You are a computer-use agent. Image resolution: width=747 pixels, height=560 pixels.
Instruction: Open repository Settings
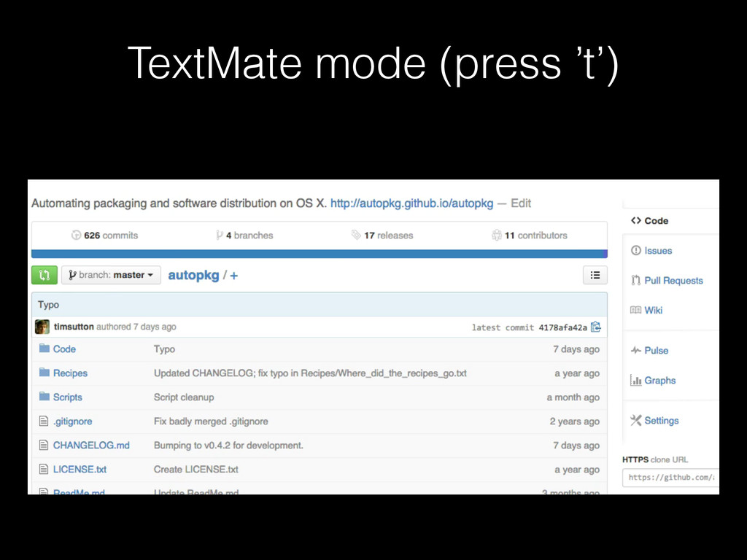pyautogui.click(x=661, y=421)
